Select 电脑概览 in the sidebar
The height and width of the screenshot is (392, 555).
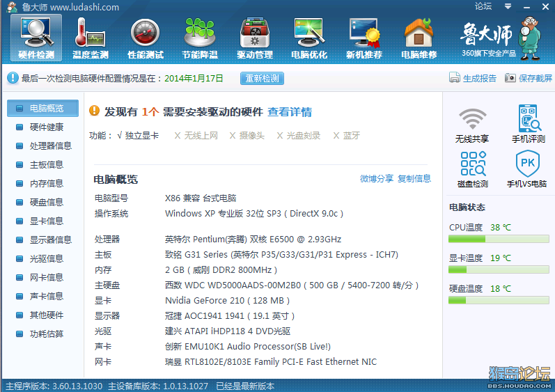point(43,108)
